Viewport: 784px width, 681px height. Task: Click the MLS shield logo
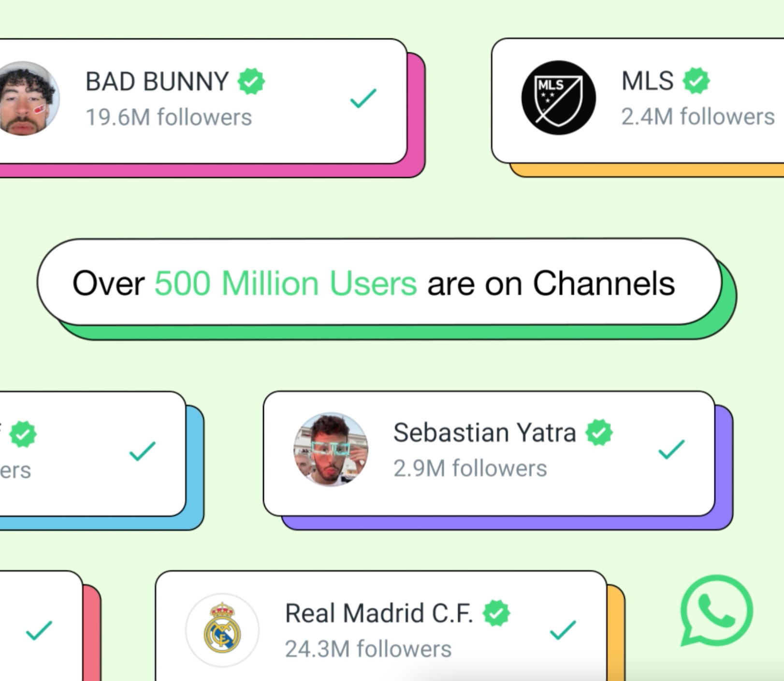point(558,98)
